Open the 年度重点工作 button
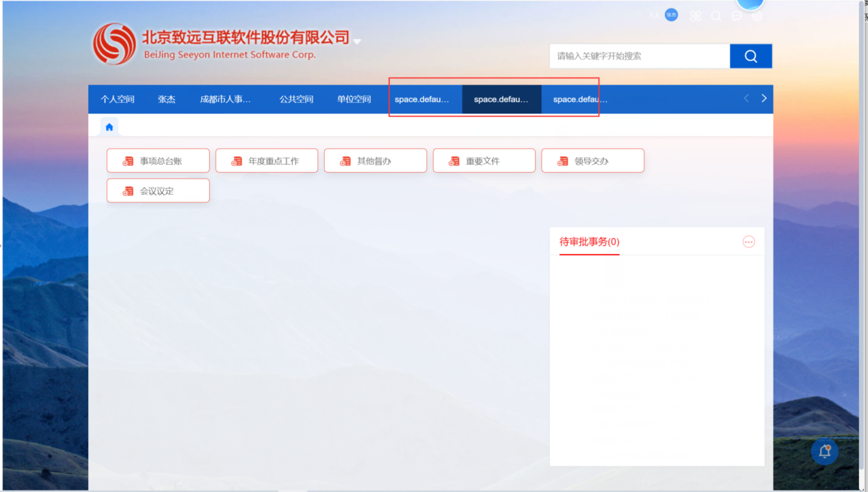Viewport: 868px width, 492px height. point(267,161)
